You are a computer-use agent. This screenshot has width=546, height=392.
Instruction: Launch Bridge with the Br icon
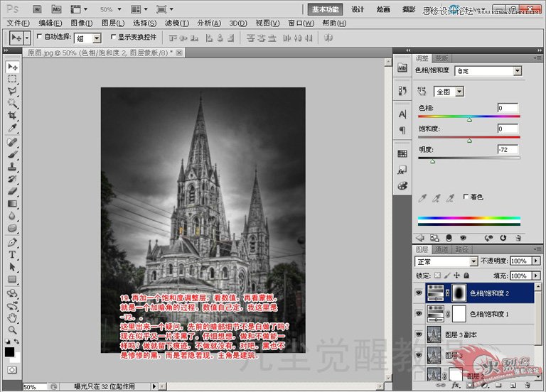coord(38,10)
